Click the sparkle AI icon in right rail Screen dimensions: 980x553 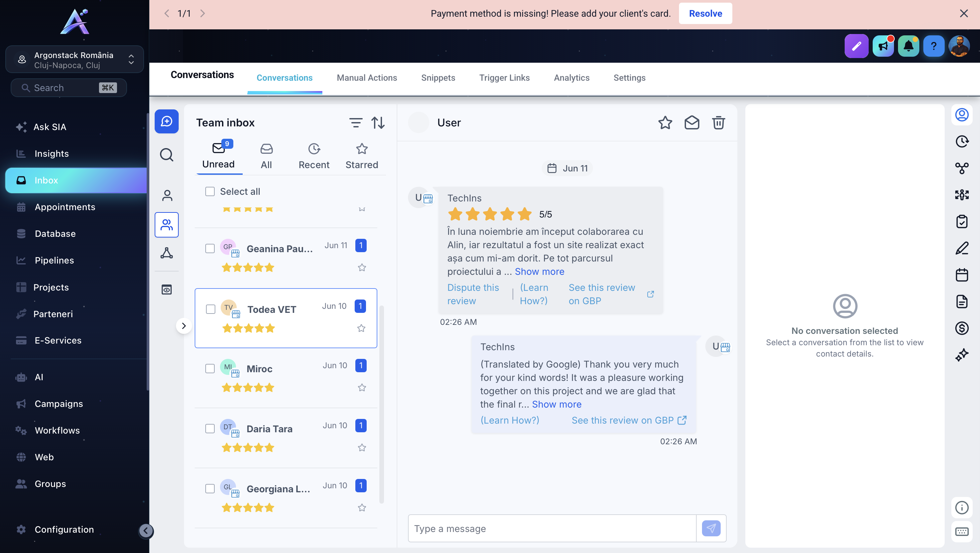[x=962, y=355]
